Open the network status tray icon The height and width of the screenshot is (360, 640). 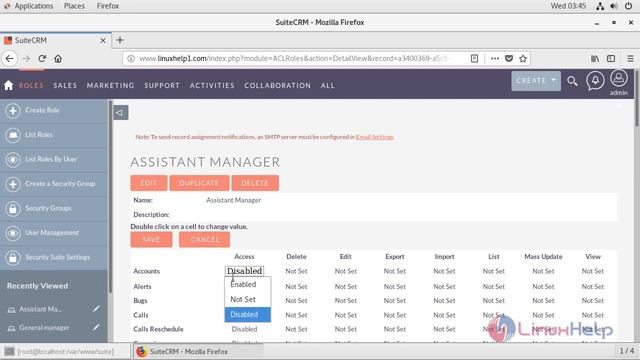click(600, 6)
